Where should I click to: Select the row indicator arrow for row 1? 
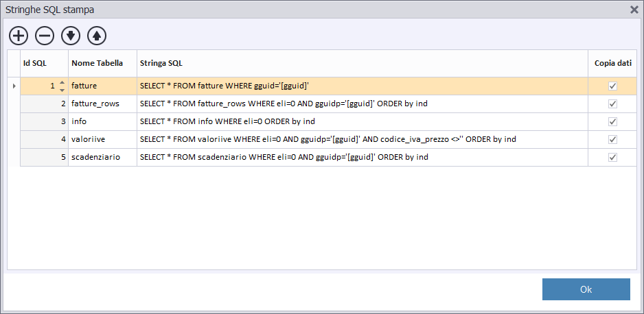click(14, 86)
